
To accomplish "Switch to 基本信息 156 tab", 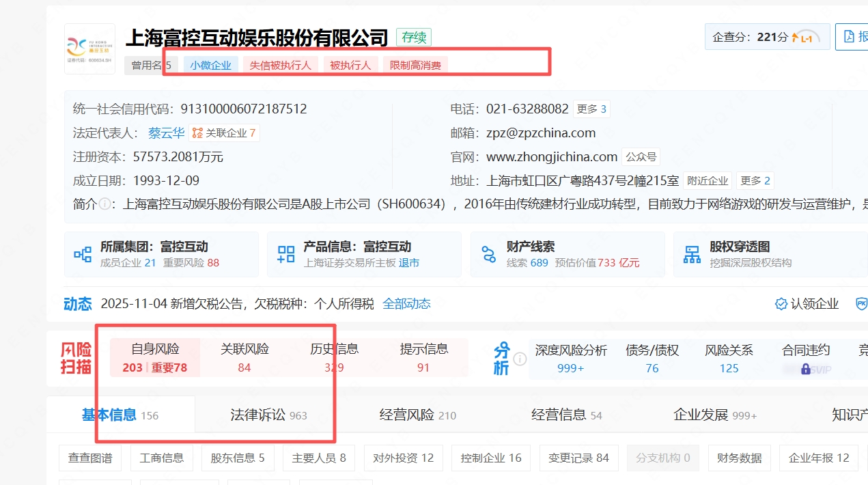I will click(x=120, y=415).
